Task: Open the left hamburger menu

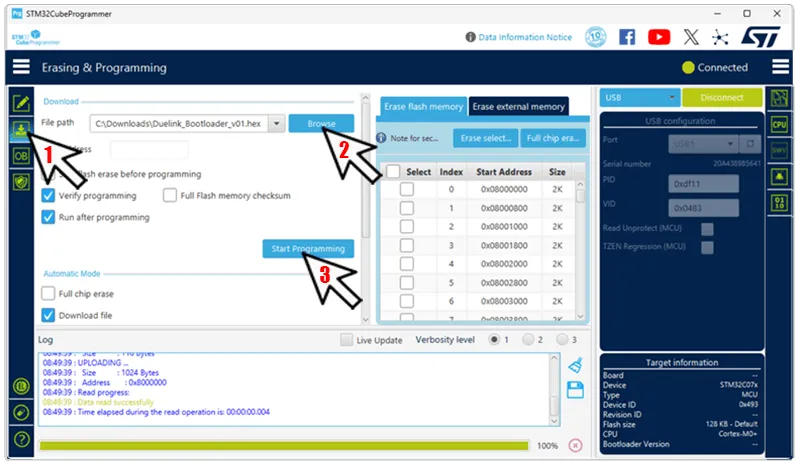Action: coord(20,68)
